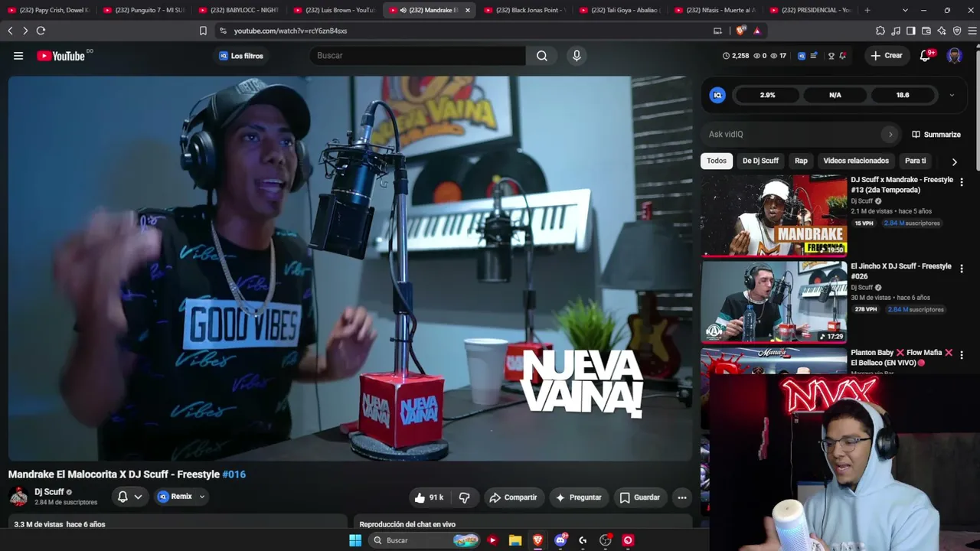
Task: Start voice search with the microphone
Action: (x=577, y=56)
